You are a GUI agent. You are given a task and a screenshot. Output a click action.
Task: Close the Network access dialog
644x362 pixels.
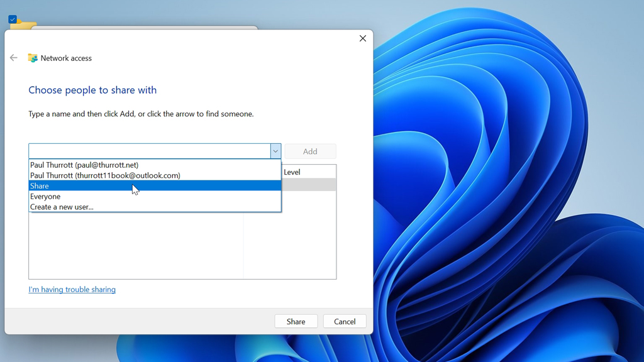coord(363,38)
